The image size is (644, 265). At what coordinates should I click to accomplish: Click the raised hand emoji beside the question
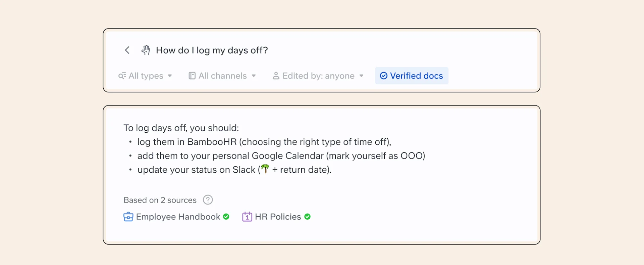point(146,50)
